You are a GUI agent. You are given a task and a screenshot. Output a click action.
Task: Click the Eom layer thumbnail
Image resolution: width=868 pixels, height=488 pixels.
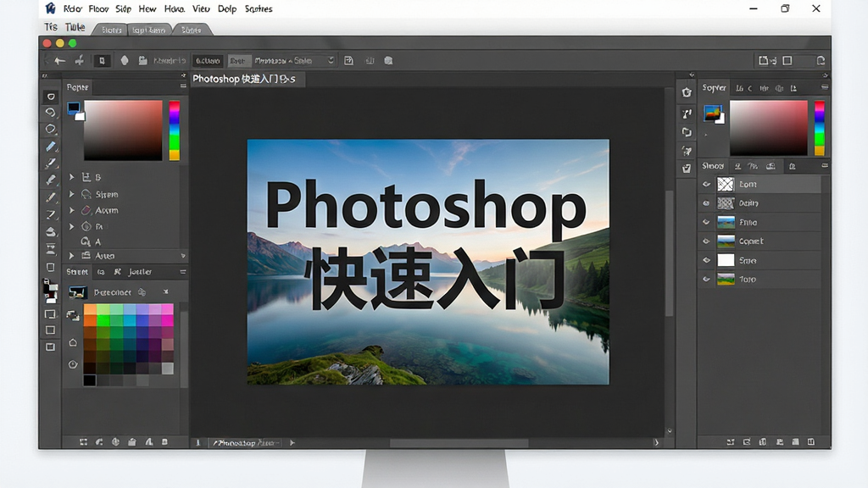726,184
